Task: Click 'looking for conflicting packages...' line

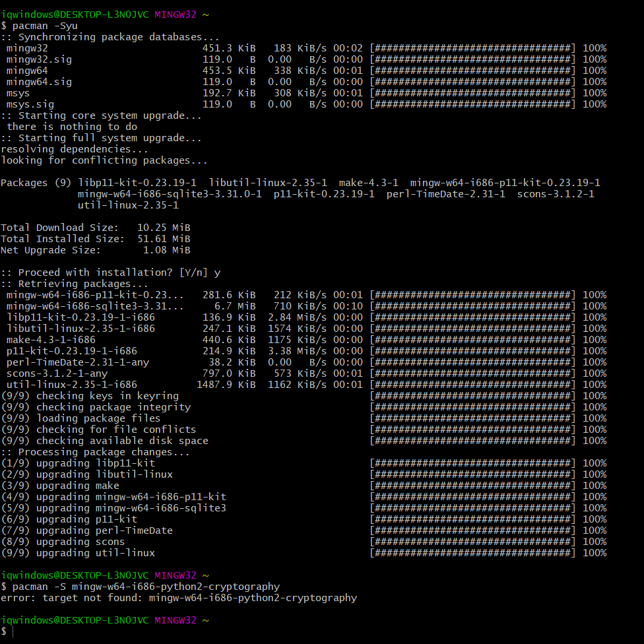Action: coord(104,160)
